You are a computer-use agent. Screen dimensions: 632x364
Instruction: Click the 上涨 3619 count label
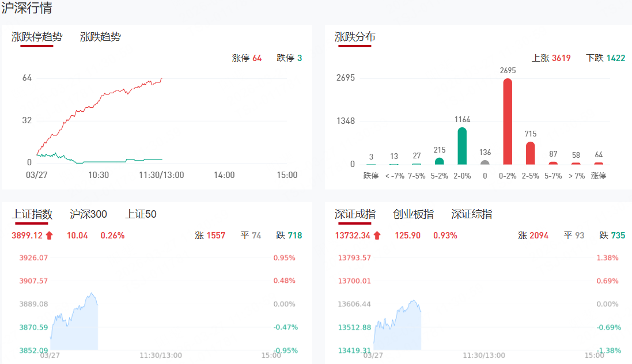coord(551,58)
